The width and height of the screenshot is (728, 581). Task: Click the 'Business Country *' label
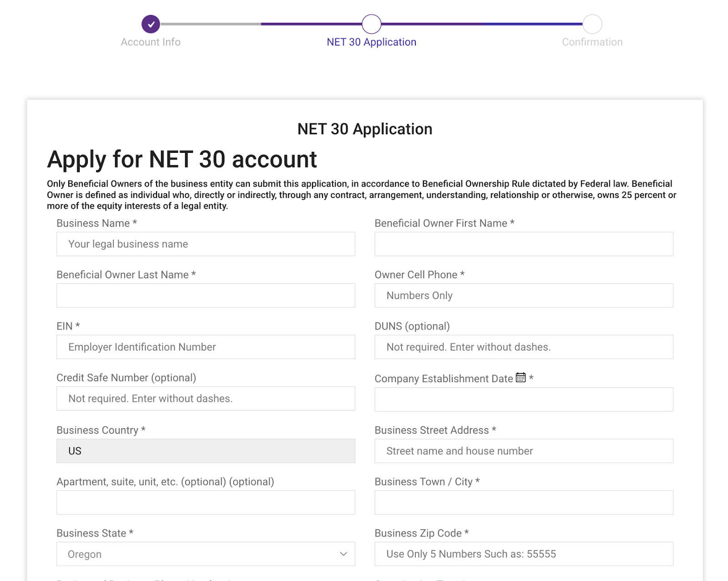point(101,430)
